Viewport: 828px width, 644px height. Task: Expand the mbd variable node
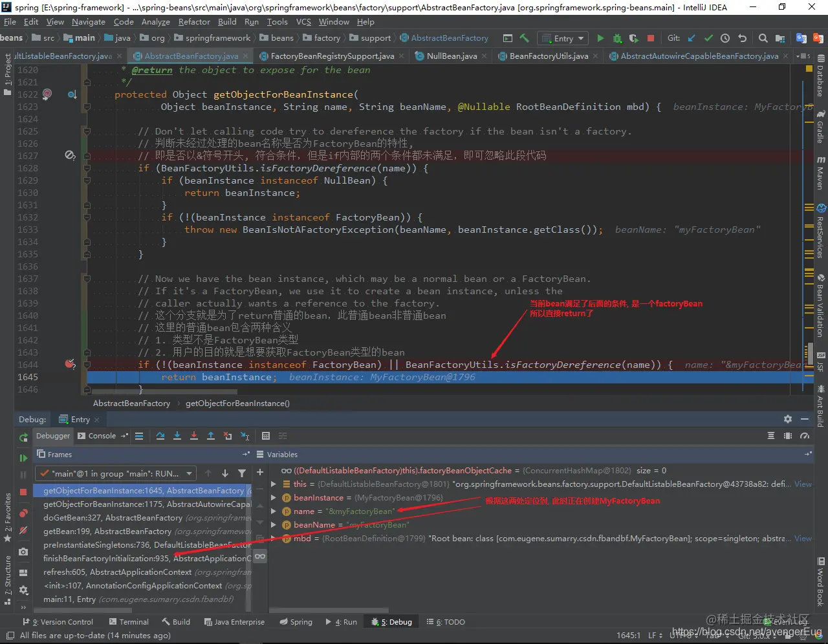click(274, 539)
